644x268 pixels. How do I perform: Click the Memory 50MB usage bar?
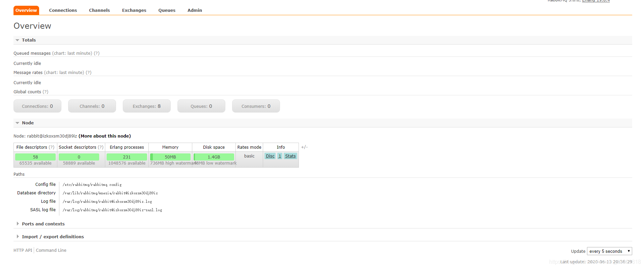170,157
